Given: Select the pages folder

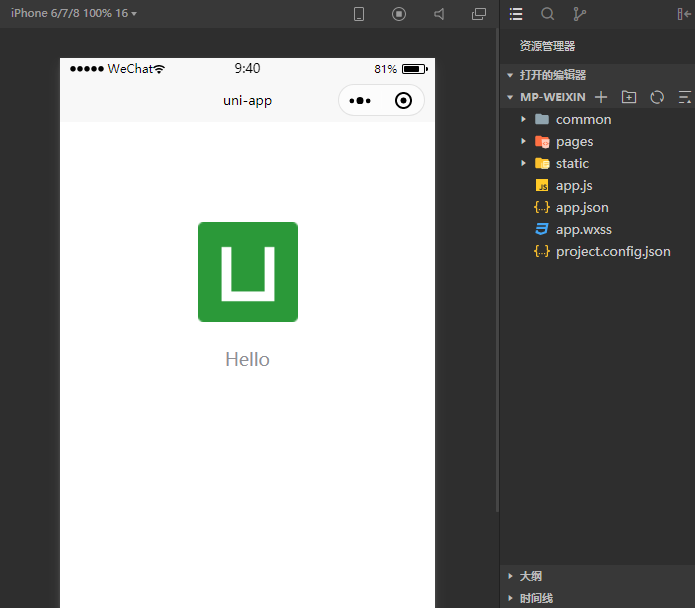Looking at the screenshot, I should point(597,141).
